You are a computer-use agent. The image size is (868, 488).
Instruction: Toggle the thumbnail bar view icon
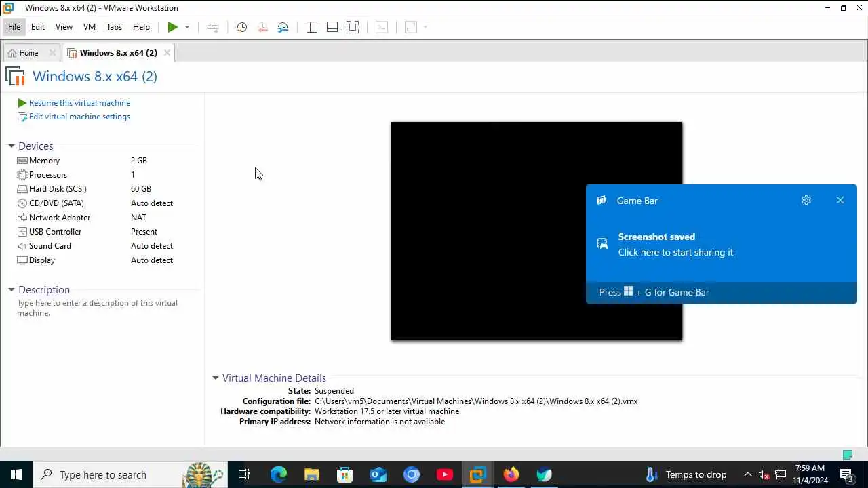[x=332, y=27]
